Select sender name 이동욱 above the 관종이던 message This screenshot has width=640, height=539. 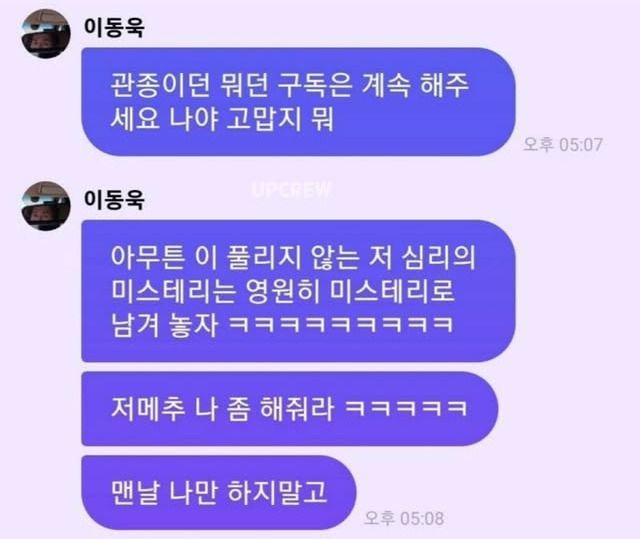(114, 27)
